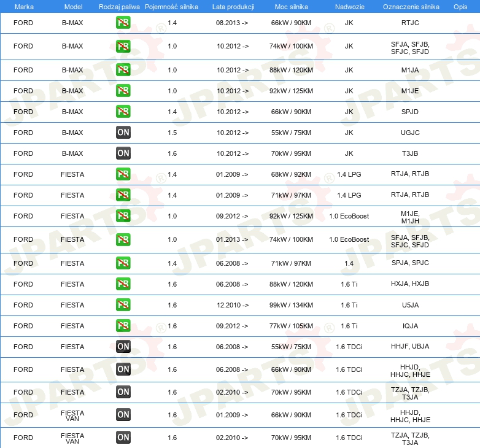Viewport: 480px width, 448px height.
Task: Select the 99kW / 134KM power cell
Action: point(291,305)
